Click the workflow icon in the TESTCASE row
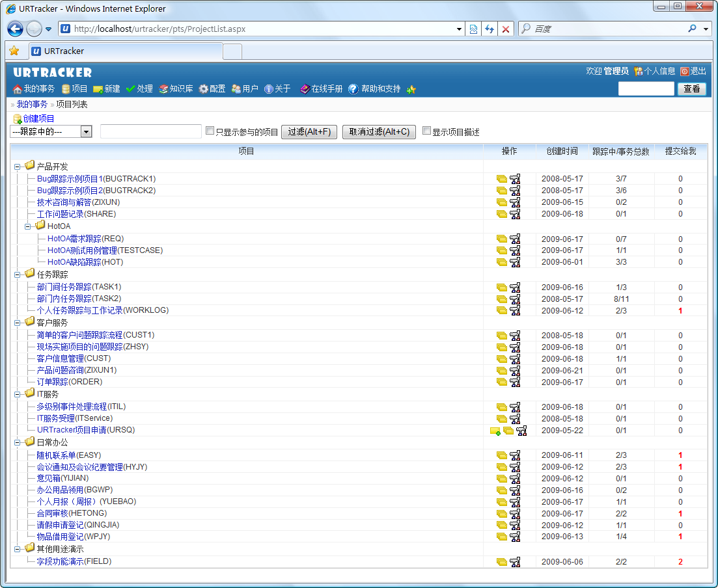 pos(515,250)
